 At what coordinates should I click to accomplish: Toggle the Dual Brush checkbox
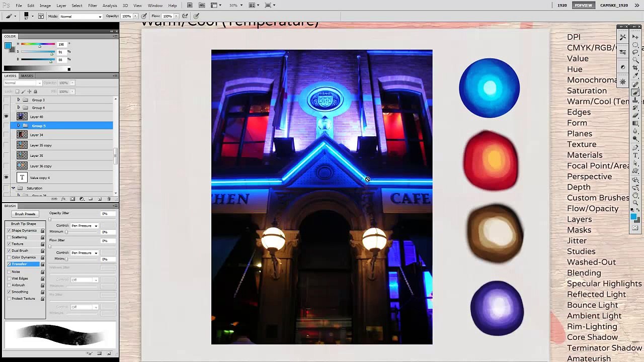coord(9,250)
